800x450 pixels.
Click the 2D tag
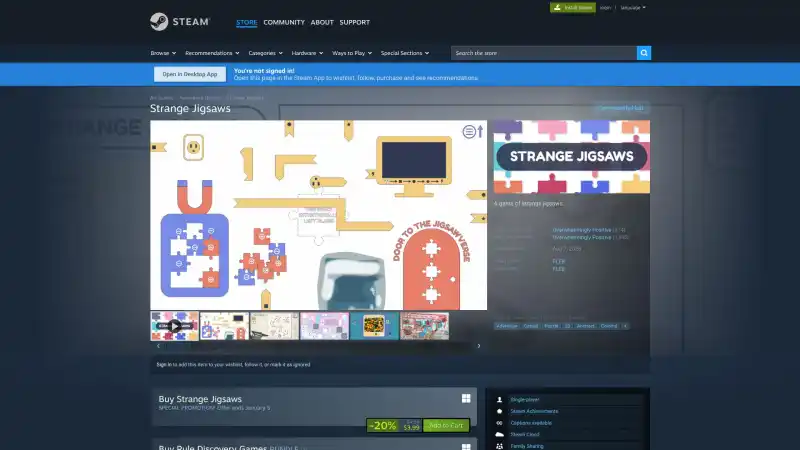567,326
